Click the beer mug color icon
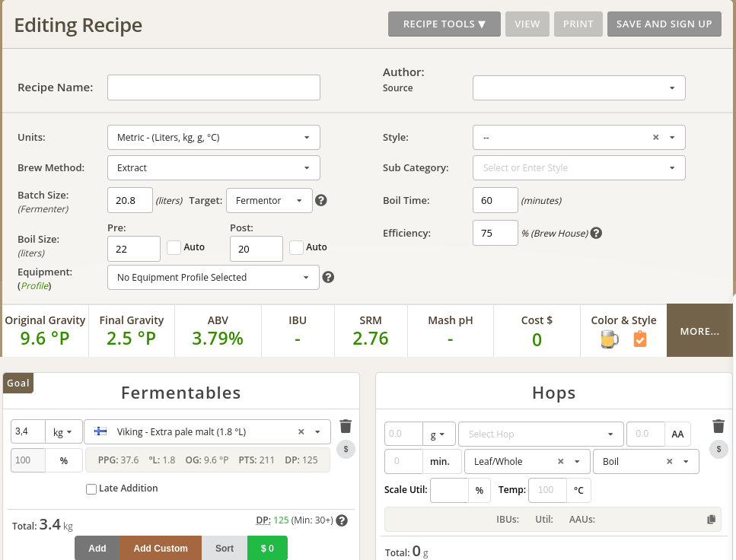 point(609,339)
